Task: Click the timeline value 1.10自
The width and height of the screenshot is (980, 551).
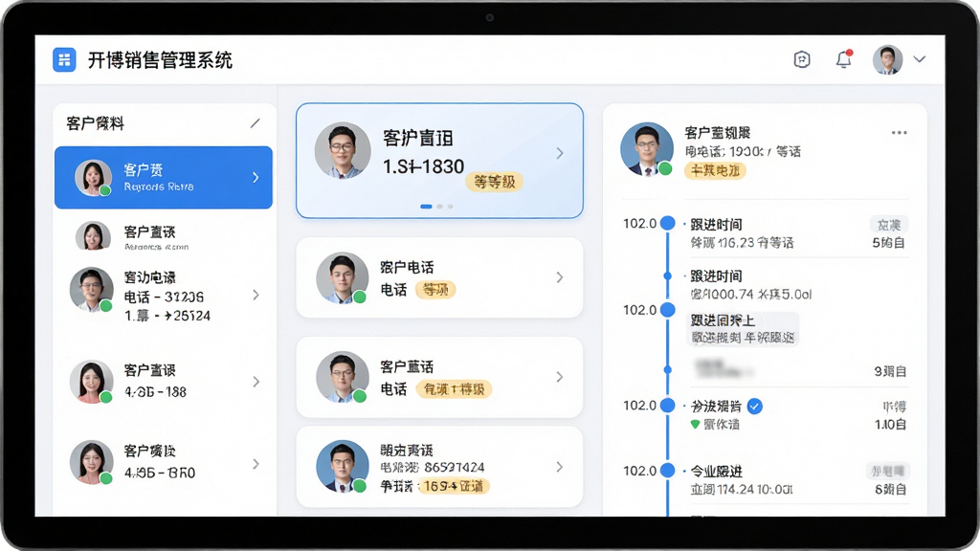Action: pyautogui.click(x=890, y=424)
